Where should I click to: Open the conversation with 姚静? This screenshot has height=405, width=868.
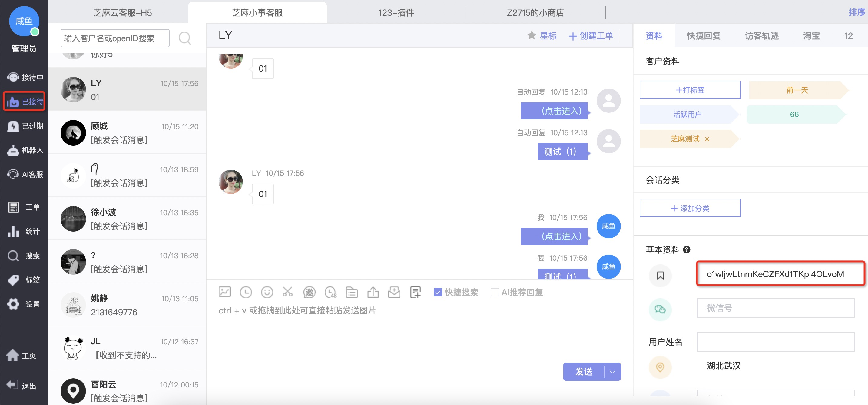tap(128, 305)
